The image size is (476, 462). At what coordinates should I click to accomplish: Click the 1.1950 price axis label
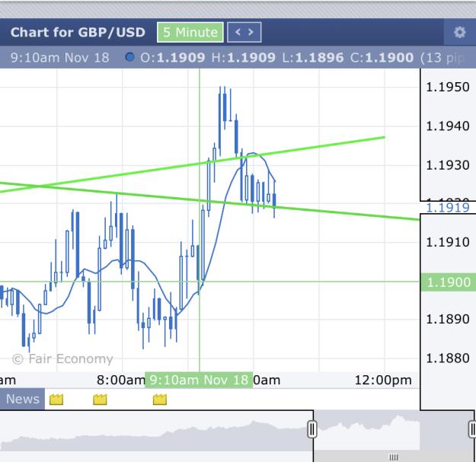pos(448,87)
